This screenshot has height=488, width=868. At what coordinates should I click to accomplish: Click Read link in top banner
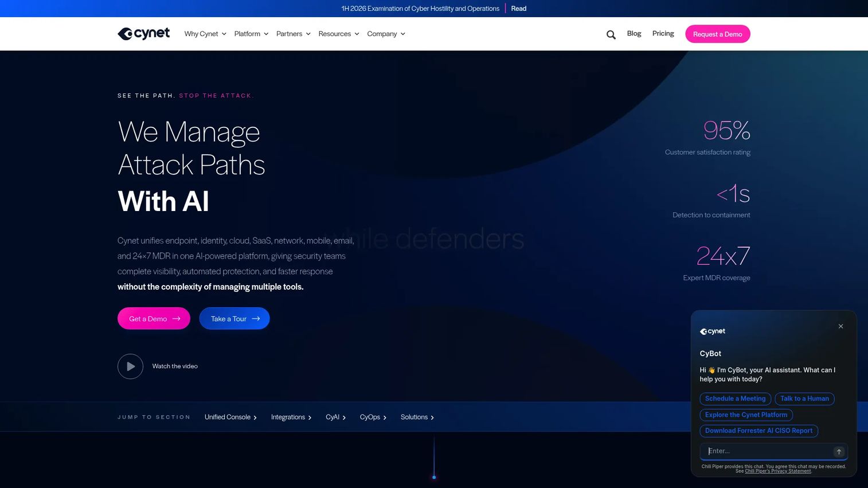coord(519,9)
